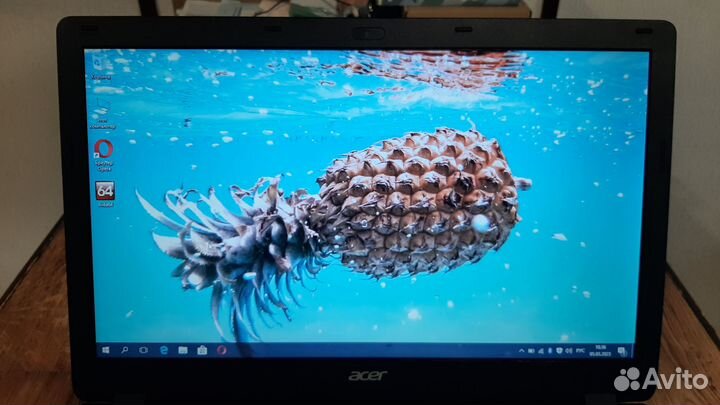Switch input language via РУС indicator

[x=580, y=351]
